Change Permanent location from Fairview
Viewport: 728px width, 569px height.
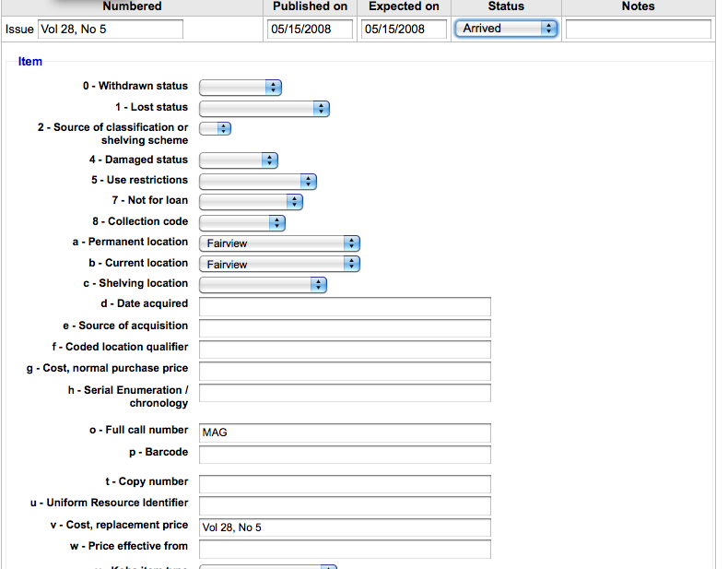(278, 243)
